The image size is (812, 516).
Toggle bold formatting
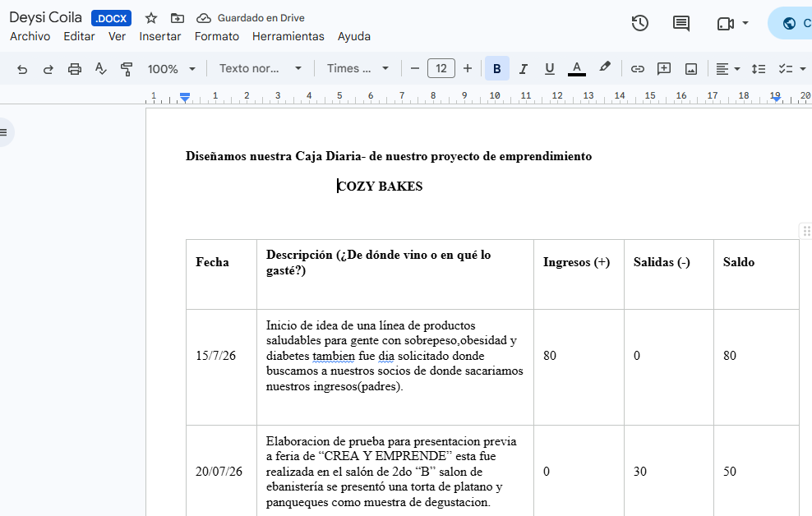coord(496,69)
